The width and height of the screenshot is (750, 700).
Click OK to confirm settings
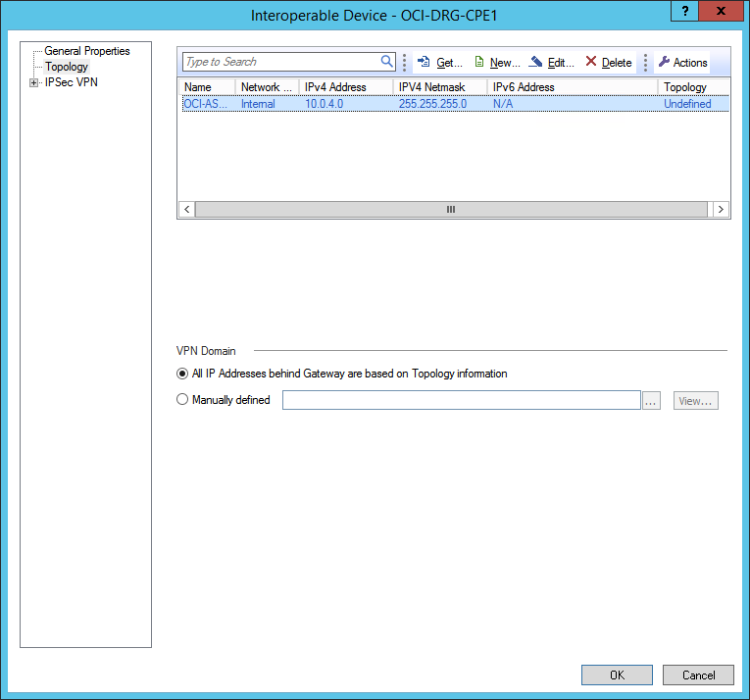point(617,675)
